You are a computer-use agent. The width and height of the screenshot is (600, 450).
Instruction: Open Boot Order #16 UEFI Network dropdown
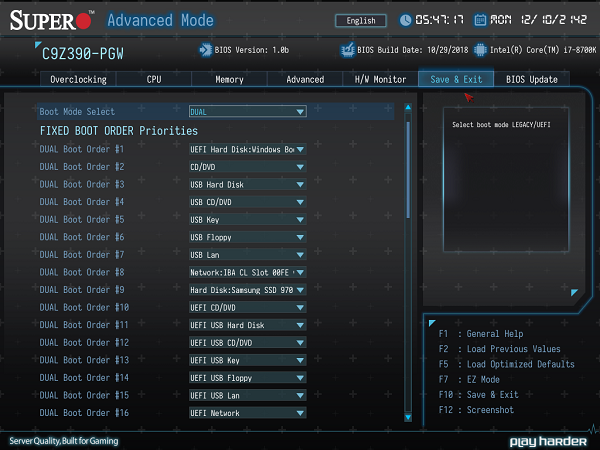(248, 413)
